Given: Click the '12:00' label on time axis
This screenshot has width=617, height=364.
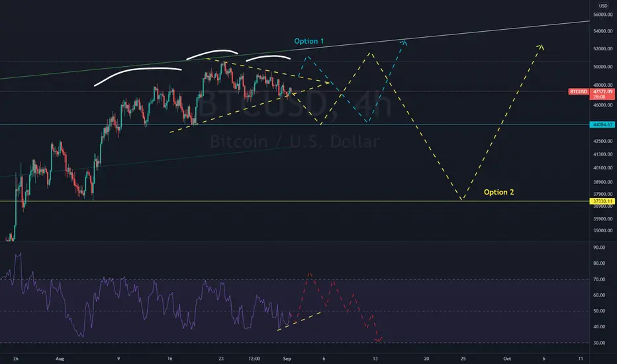Looking at the screenshot, I should coord(254,359).
